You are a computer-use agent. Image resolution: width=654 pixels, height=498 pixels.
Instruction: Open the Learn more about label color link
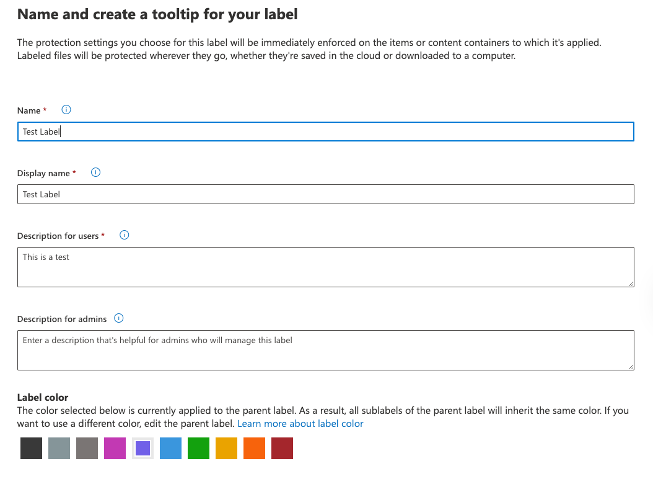[x=300, y=423]
